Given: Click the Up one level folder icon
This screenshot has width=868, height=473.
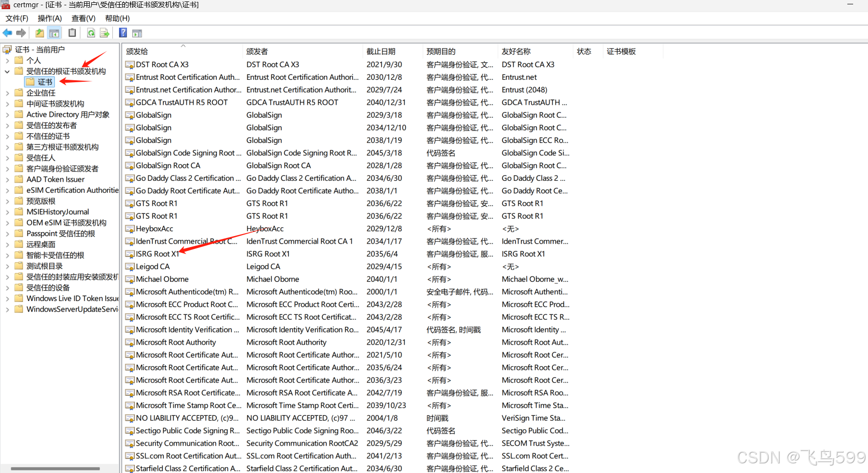Looking at the screenshot, I should 39,33.
